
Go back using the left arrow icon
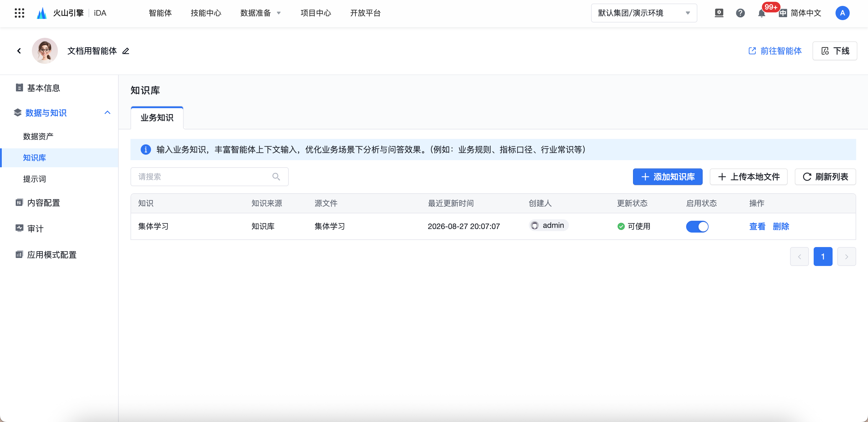tap(19, 51)
